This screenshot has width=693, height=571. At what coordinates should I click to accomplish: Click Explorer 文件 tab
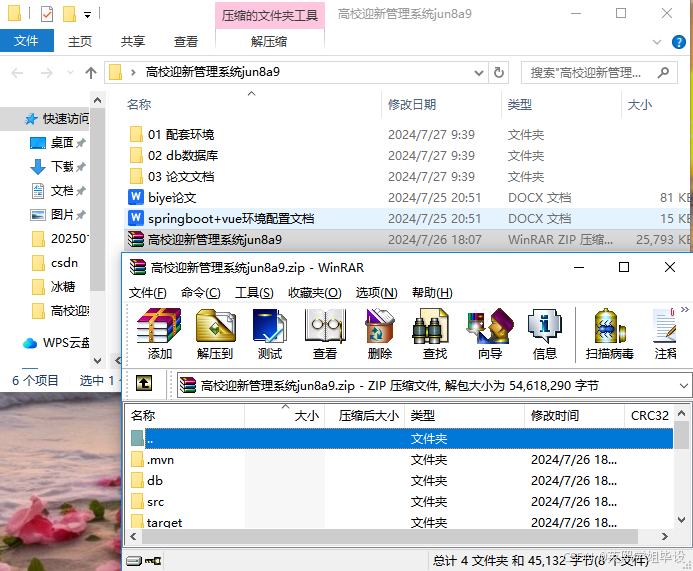(27, 41)
